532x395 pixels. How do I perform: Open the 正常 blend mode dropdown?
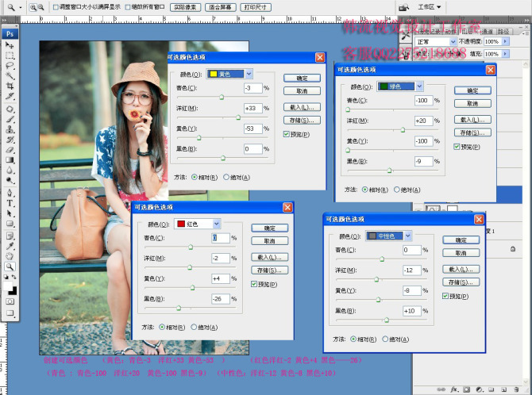click(x=436, y=42)
